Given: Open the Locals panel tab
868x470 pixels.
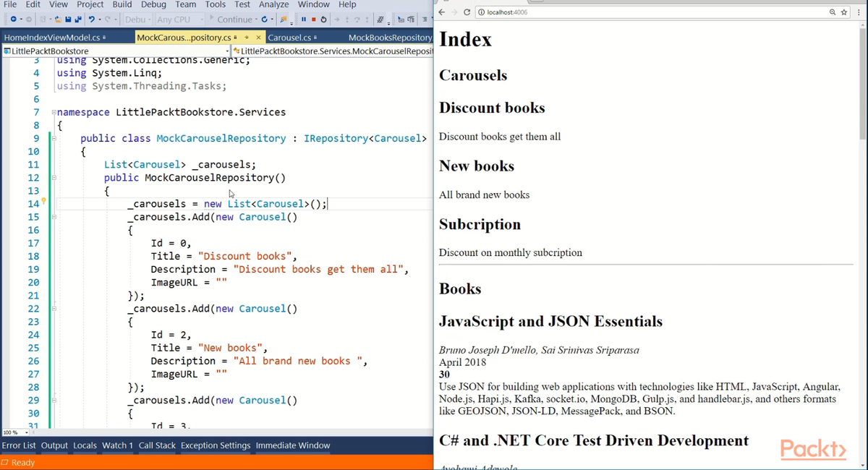Looking at the screenshot, I should [x=85, y=445].
